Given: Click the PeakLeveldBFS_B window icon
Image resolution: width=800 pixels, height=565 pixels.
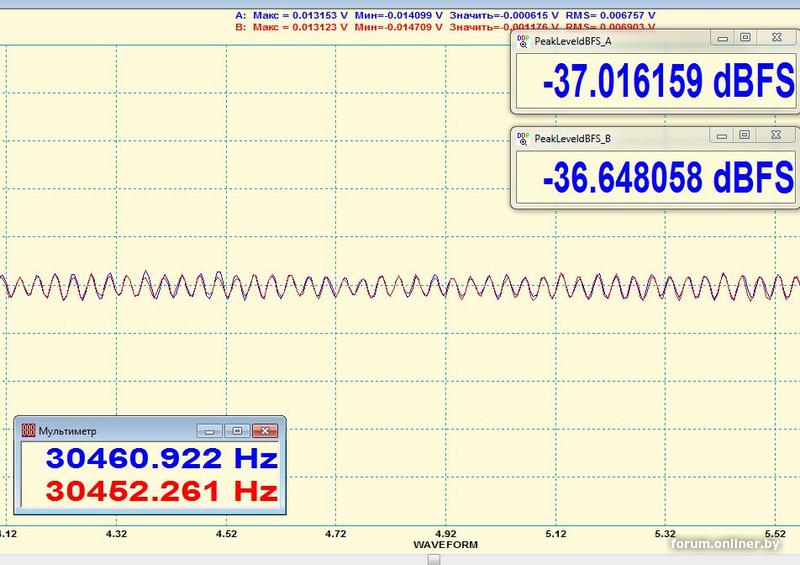Looking at the screenshot, I should click(524, 137).
